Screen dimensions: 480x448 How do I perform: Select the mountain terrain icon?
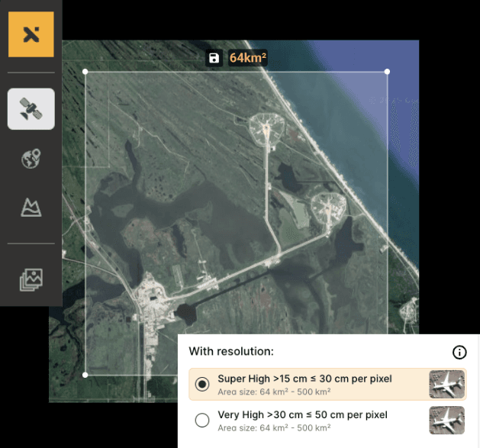coord(31,206)
